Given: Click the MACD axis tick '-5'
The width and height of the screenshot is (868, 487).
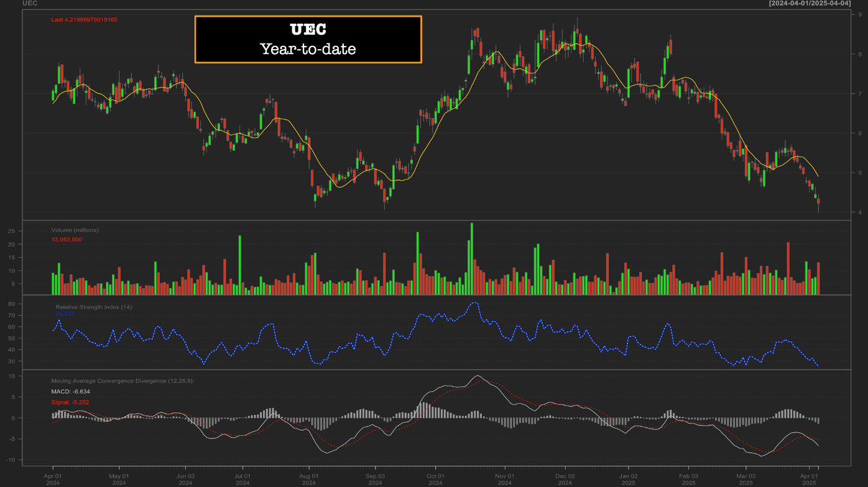Looking at the screenshot, I should point(12,439).
